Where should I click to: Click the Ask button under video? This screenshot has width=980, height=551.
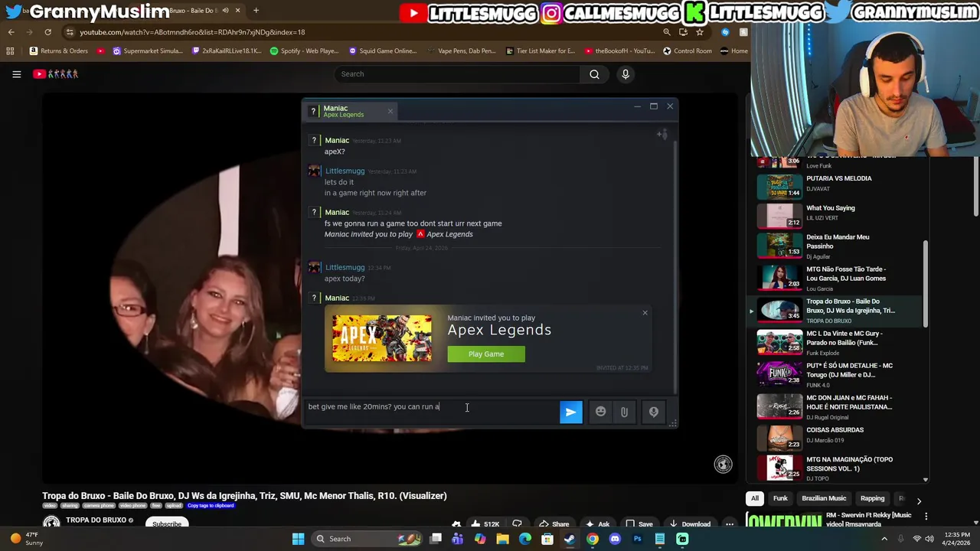[596, 524]
